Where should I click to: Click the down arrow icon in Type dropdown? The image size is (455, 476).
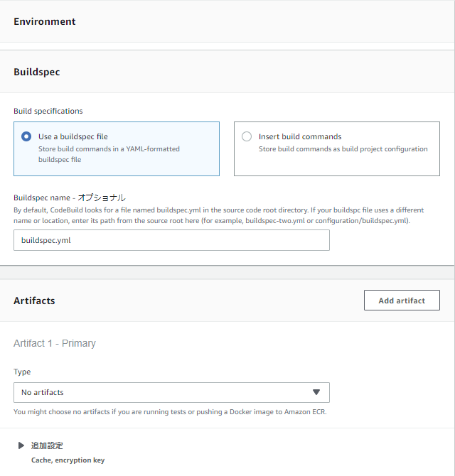tap(316, 392)
